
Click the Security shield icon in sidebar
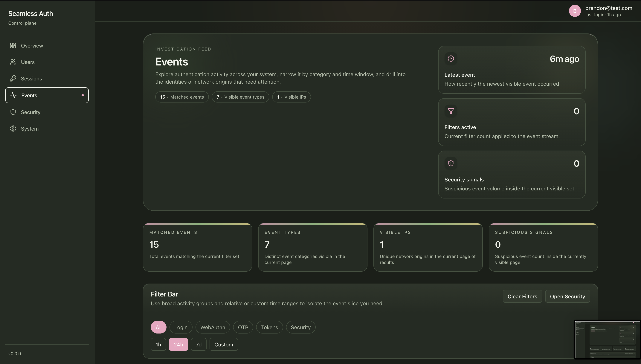click(13, 112)
